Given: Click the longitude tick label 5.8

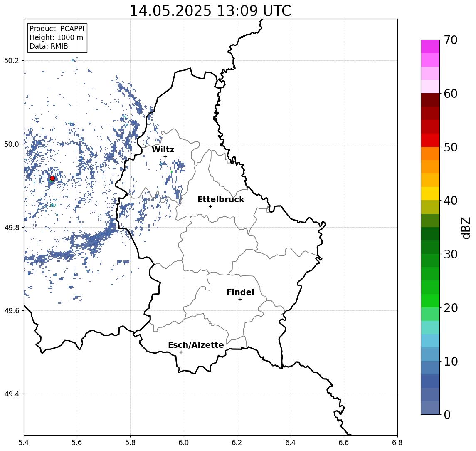Looking at the screenshot, I should click(x=131, y=443).
